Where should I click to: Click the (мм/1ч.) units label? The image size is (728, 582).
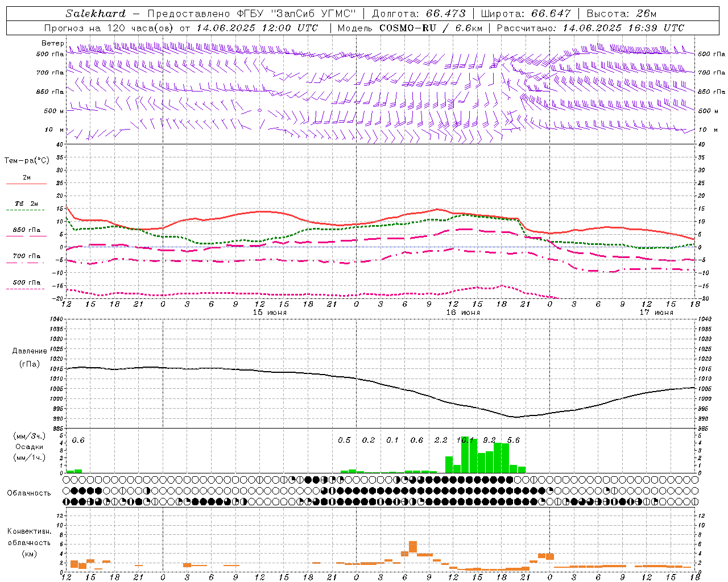tap(30, 458)
